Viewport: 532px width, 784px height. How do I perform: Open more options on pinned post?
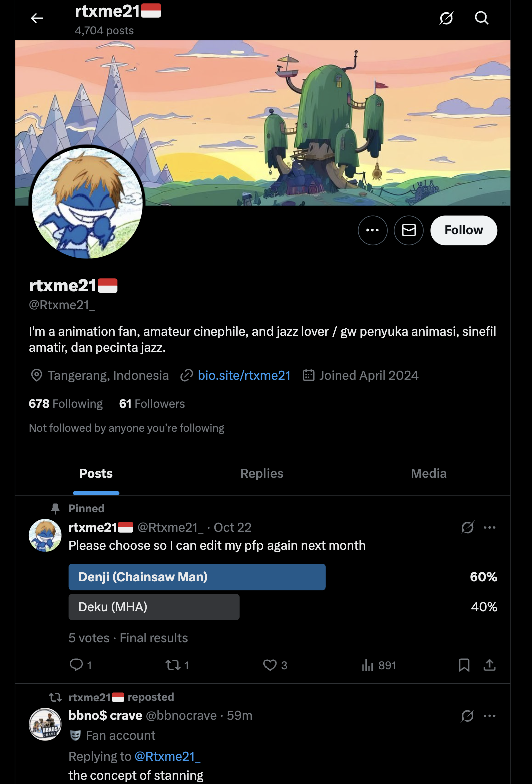[x=490, y=527]
